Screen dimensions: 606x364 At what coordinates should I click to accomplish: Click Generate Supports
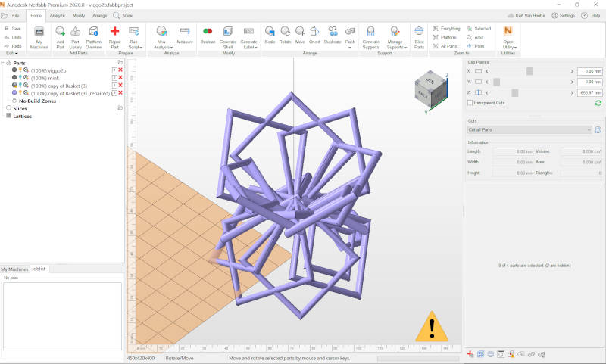[x=370, y=37]
